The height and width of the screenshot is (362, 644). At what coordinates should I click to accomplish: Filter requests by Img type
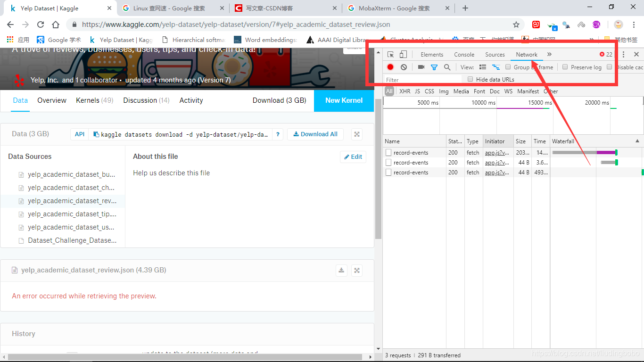tap(444, 91)
